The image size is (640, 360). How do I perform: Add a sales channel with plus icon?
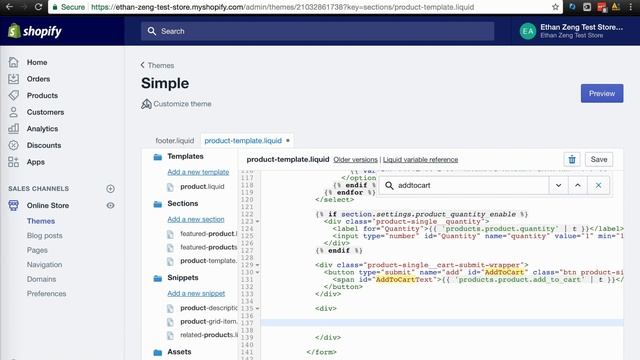tap(110, 189)
